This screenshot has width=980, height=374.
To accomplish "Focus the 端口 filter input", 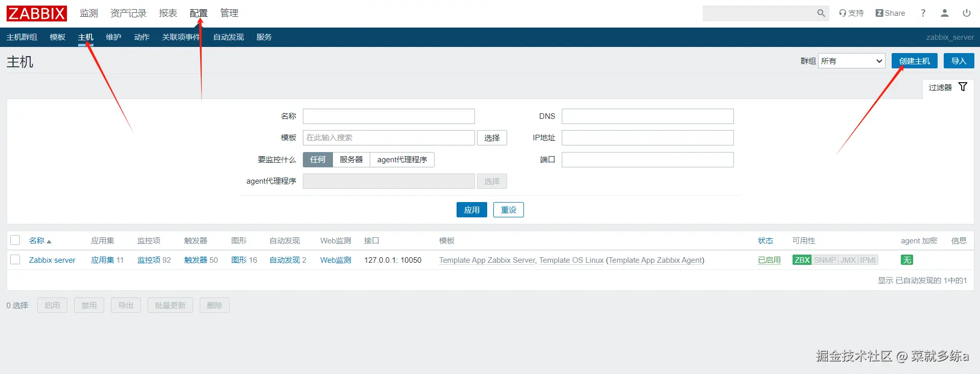I will point(648,160).
